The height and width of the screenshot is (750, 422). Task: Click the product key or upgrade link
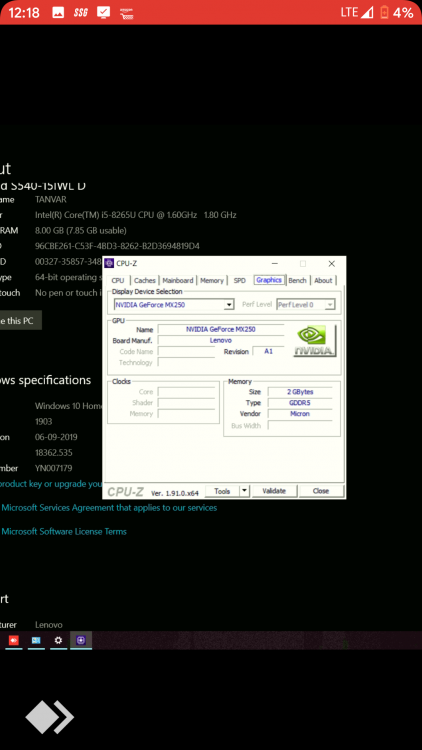[51, 484]
